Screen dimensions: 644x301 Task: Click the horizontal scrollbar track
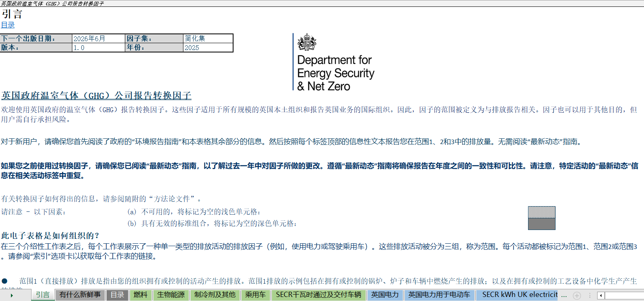(x=624, y=296)
